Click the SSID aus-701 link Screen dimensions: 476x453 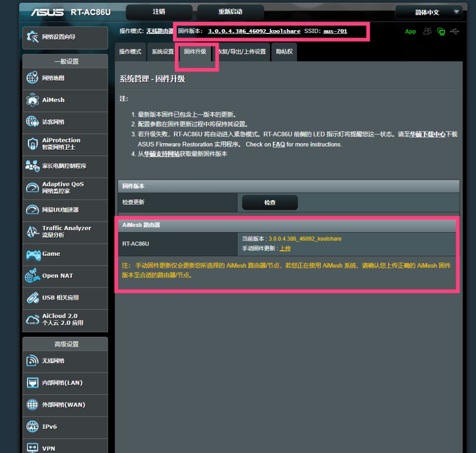(x=335, y=31)
